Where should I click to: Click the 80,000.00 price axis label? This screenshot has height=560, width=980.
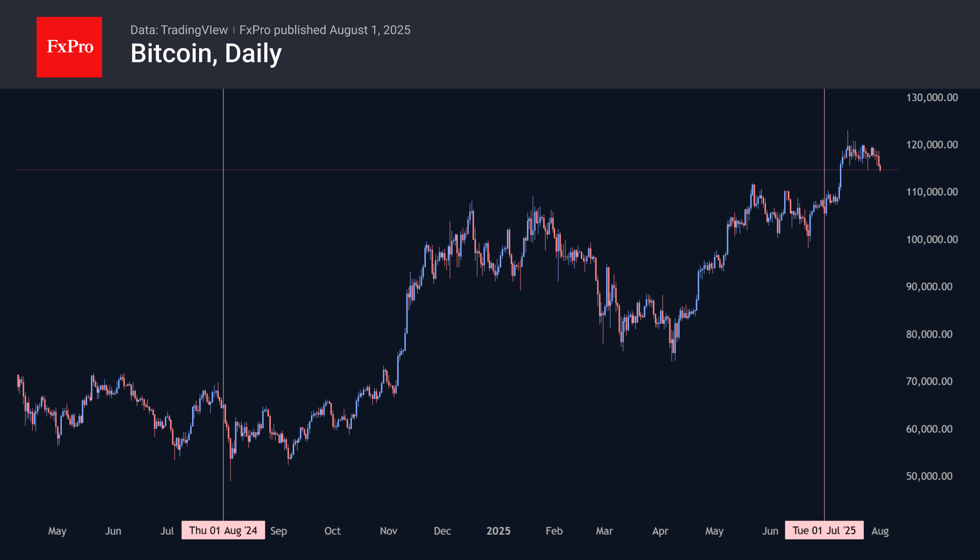tap(929, 334)
